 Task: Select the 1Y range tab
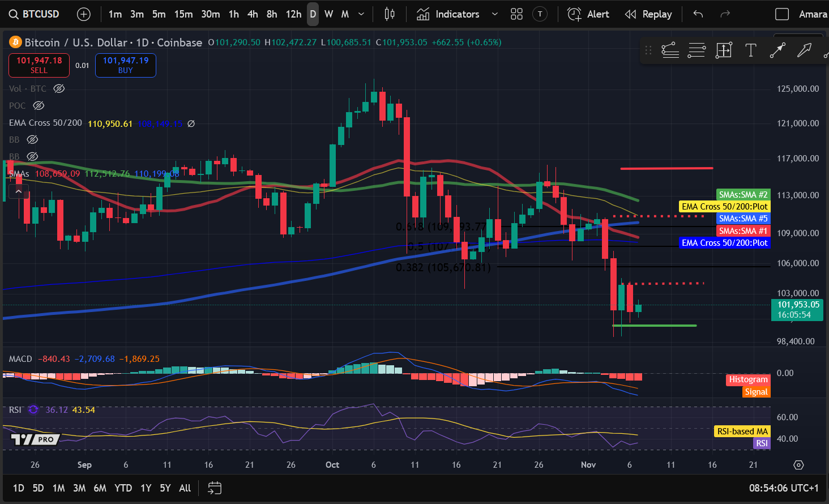146,488
